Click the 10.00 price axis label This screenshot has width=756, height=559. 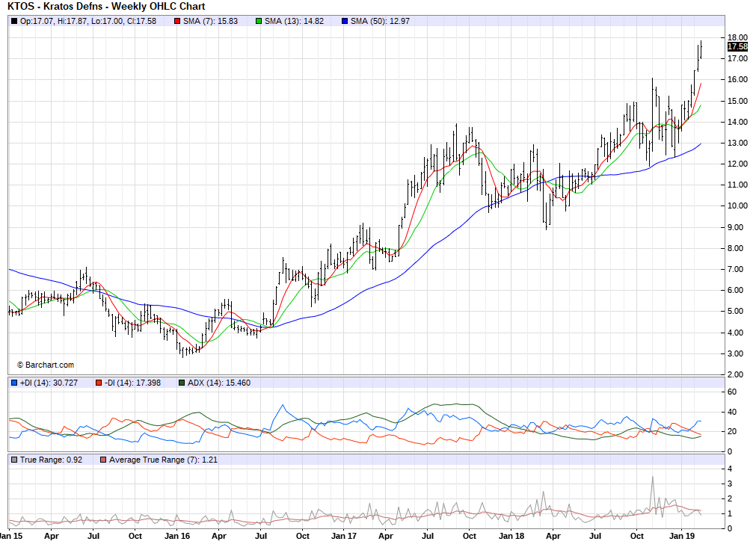click(x=737, y=206)
